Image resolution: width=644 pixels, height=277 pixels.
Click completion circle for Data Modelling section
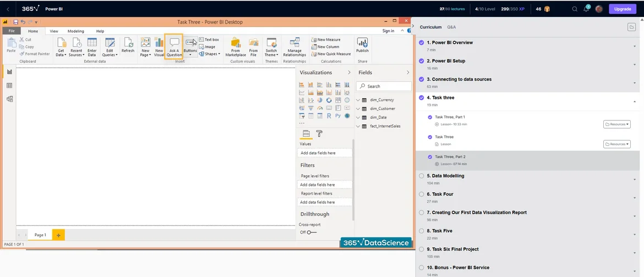coord(422,176)
